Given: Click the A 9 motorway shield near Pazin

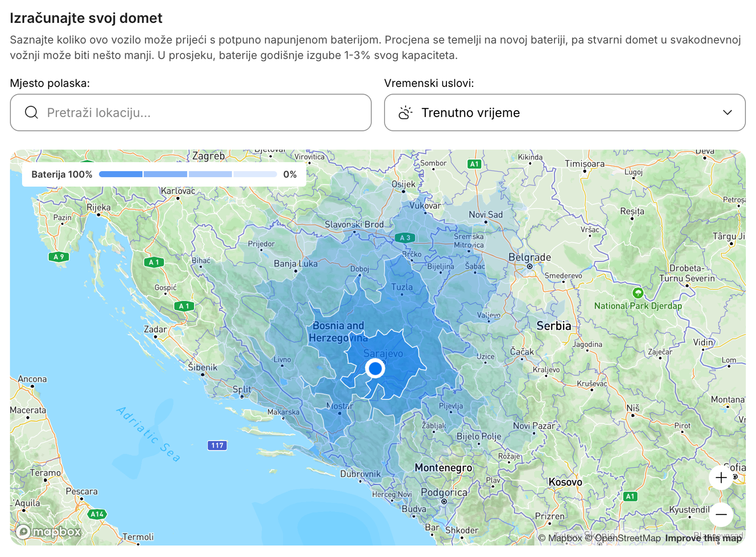Looking at the screenshot, I should [59, 257].
